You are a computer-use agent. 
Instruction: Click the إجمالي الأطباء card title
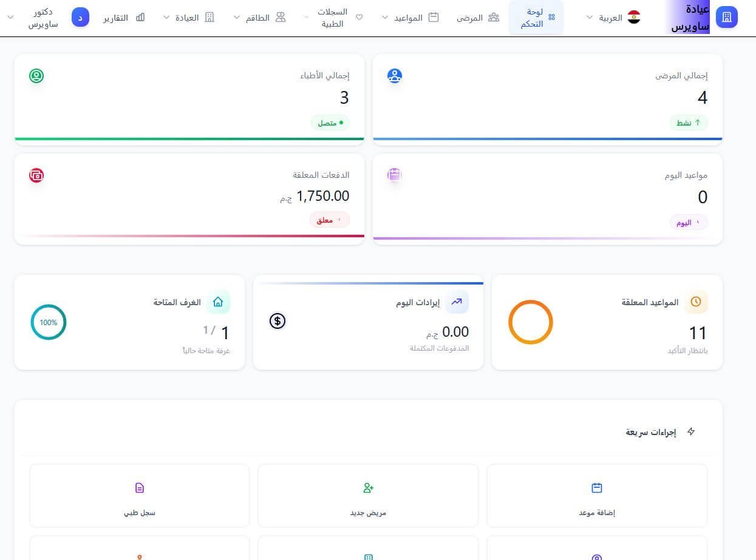325,76
